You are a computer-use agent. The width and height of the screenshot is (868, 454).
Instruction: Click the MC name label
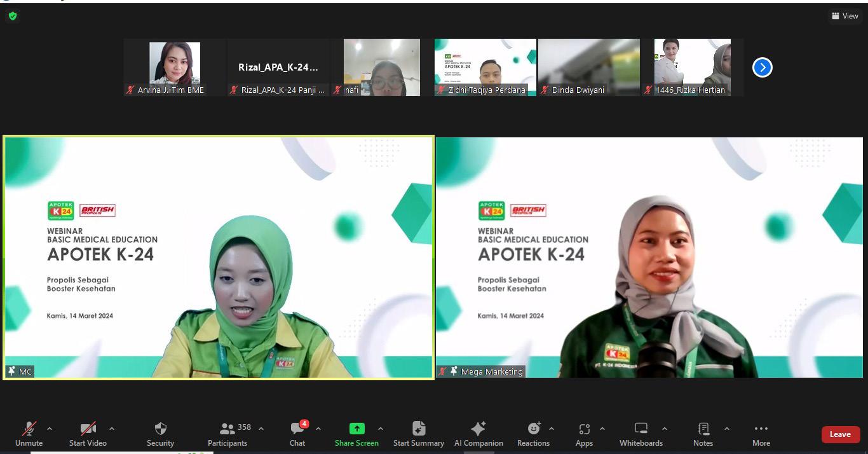tap(25, 371)
